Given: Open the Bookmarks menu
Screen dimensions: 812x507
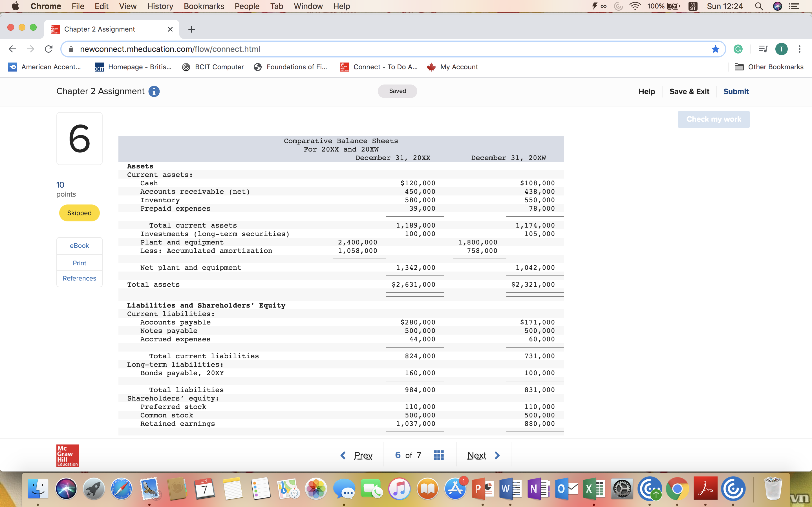Looking at the screenshot, I should coord(204,6).
